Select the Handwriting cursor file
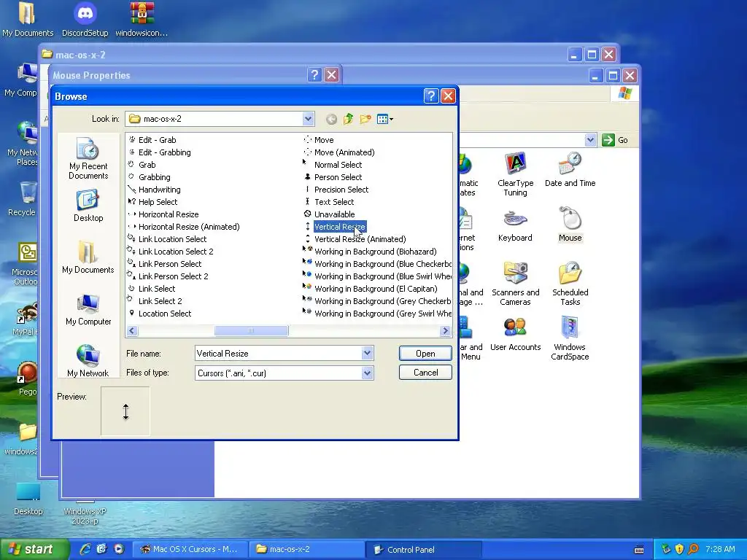 [x=155, y=190]
